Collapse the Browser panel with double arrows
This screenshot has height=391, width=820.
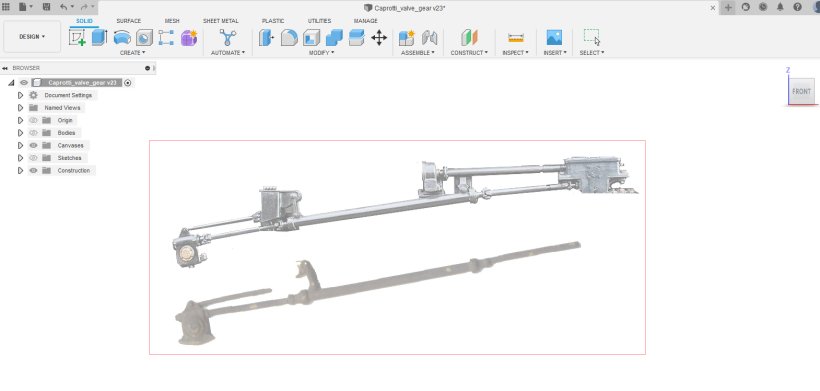pyautogui.click(x=5, y=68)
